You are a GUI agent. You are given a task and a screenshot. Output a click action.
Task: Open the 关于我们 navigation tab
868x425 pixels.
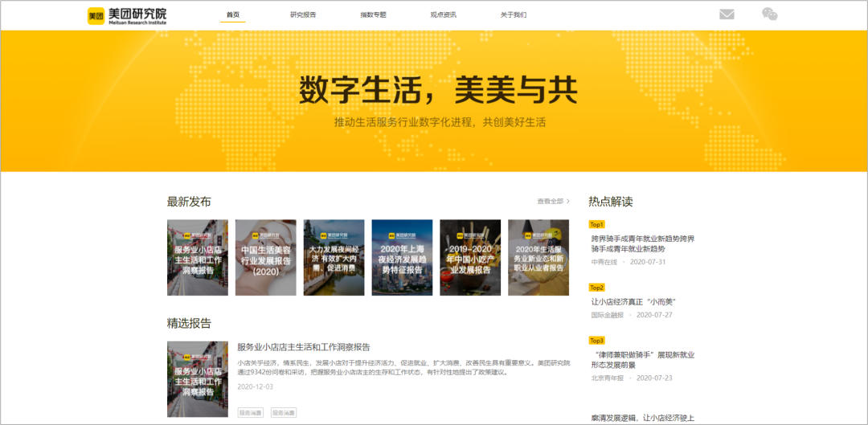tap(513, 15)
